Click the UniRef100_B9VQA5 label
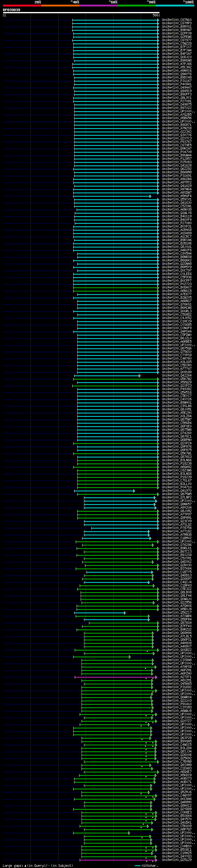 coord(176,741)
